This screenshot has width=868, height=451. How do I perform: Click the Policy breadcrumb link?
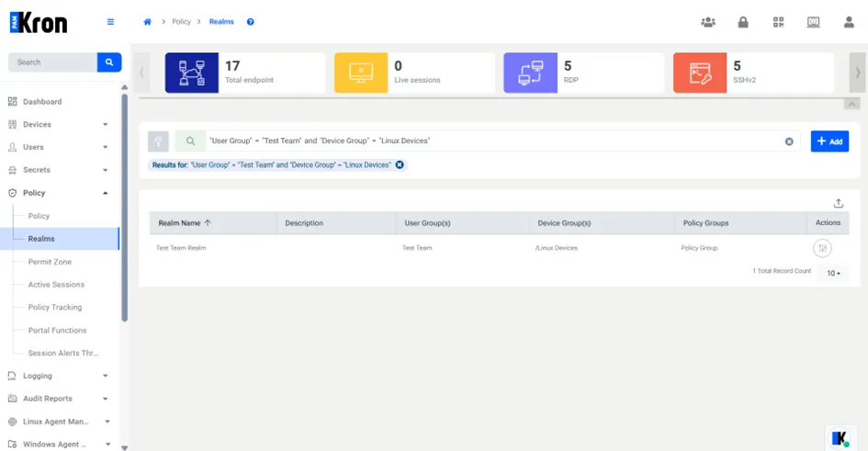pos(181,21)
